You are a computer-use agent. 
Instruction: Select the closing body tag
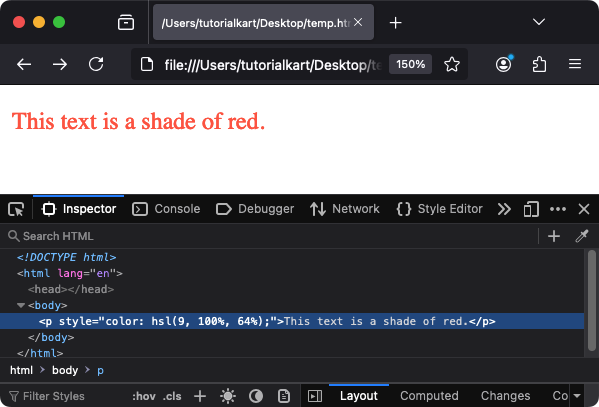coord(51,337)
